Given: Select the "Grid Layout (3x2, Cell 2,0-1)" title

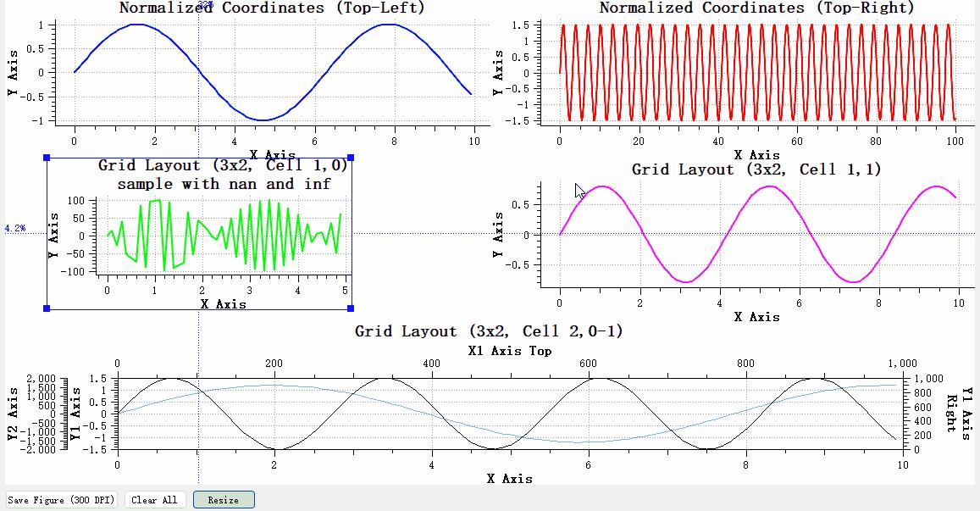Looking at the screenshot, I should coord(489,331).
